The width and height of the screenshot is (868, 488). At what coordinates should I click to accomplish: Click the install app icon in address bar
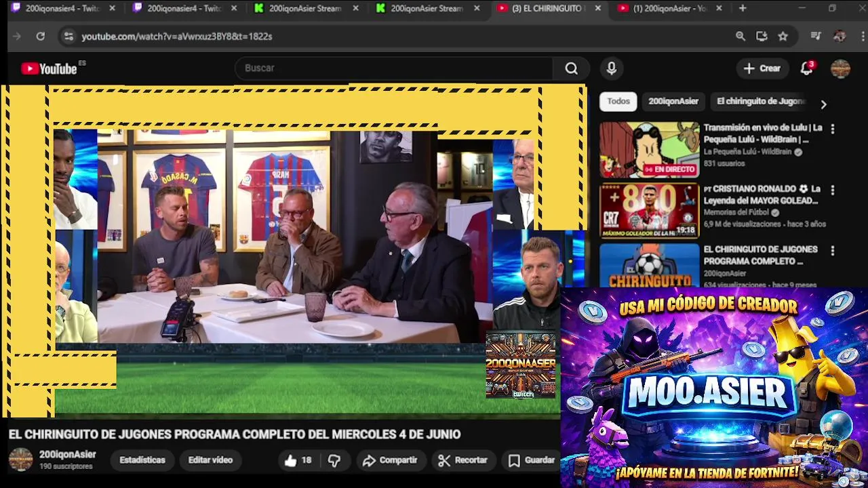[x=762, y=37]
